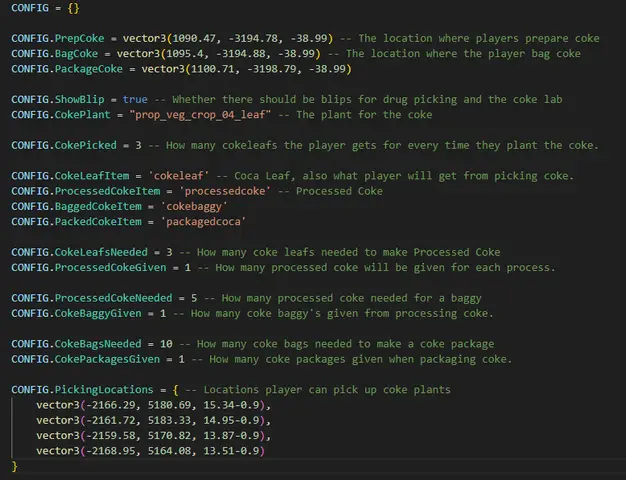Click the 'cokebaggy' string value
The image size is (626, 480).
point(194,206)
